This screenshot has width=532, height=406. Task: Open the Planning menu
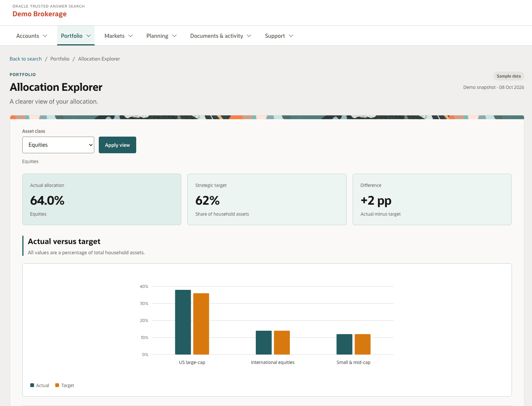(161, 36)
